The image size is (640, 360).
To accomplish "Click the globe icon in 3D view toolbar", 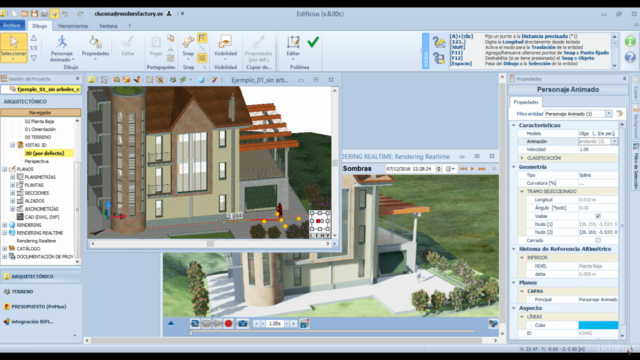I will 201,80.
